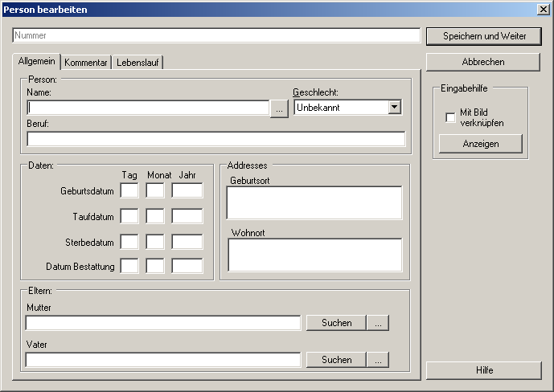
Task: Click the ellipsis button beside Mutter search
Action: tap(378, 323)
